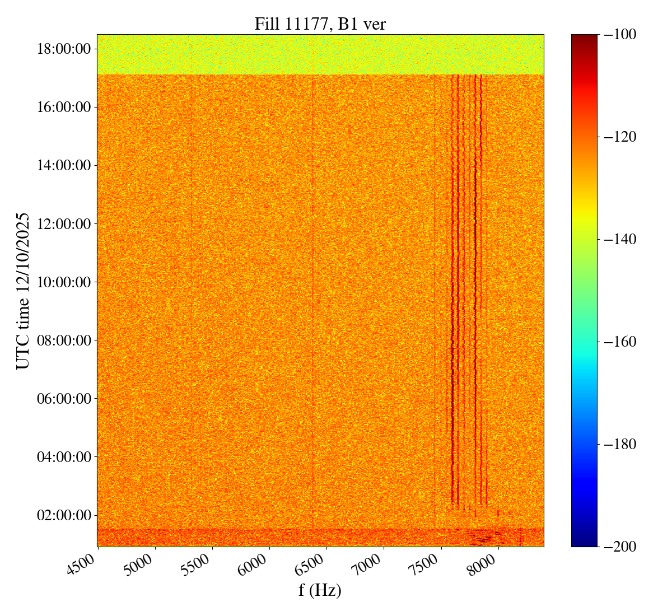
Task: Click the faint vertical line near 6350 Hz
Action: pyautogui.click(x=312, y=280)
